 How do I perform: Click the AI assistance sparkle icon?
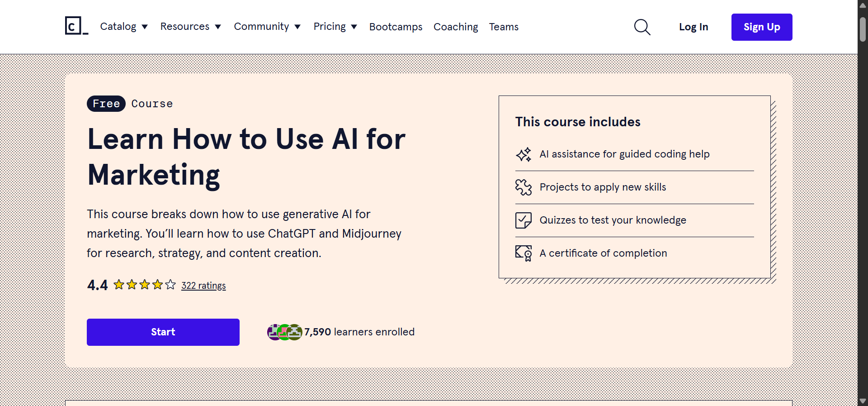[524, 154]
